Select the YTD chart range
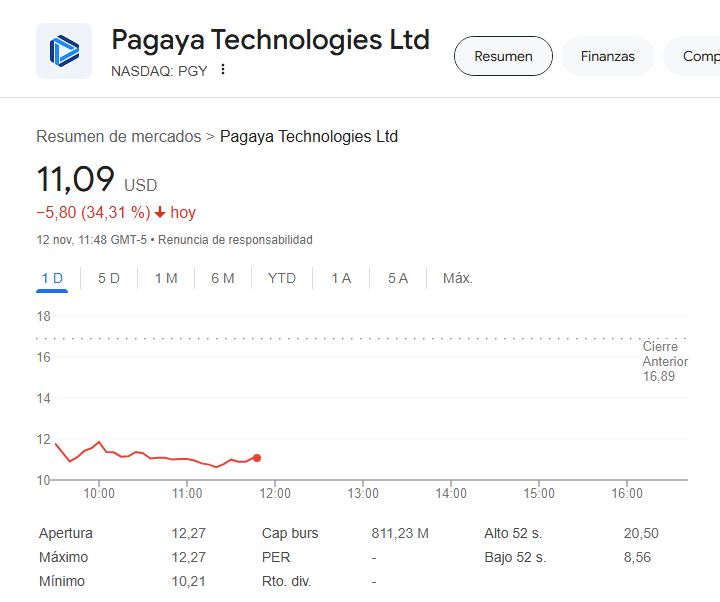This screenshot has height=602, width=720. click(282, 278)
